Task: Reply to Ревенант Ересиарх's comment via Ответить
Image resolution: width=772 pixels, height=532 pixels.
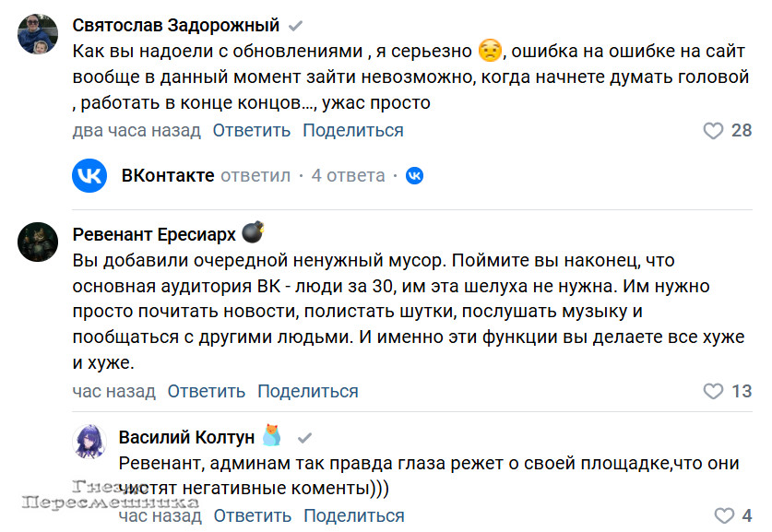Action: click(207, 391)
